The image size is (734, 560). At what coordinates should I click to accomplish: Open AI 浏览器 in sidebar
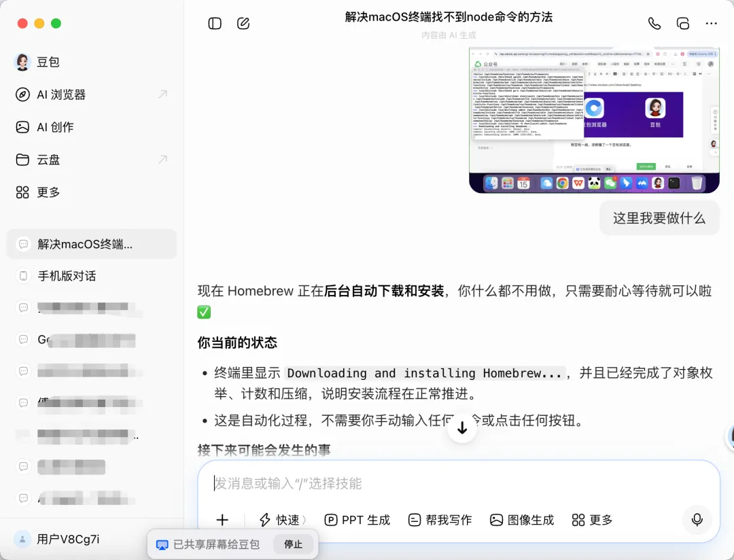tap(61, 94)
